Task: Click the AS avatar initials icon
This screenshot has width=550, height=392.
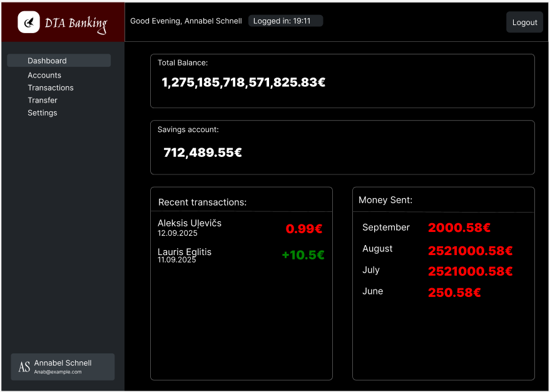Action: coord(24,367)
